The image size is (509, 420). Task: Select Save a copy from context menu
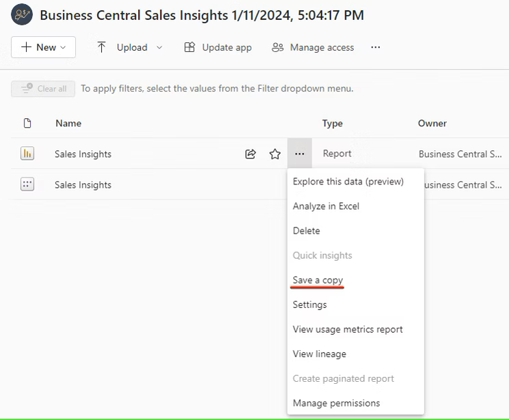318,280
